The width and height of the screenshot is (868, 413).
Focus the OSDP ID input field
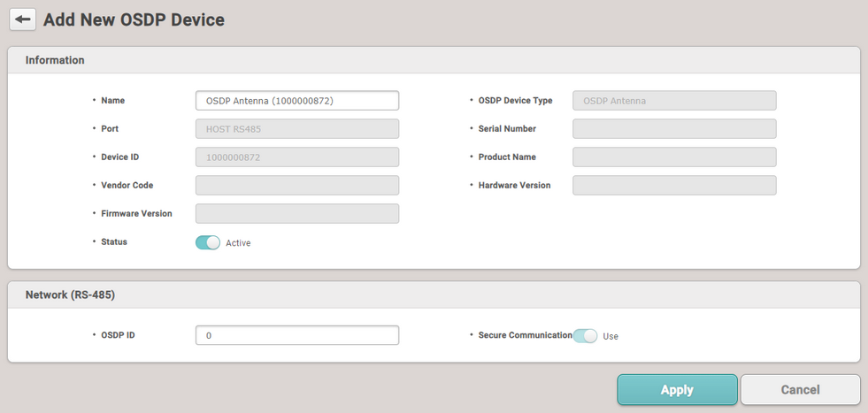coord(297,335)
